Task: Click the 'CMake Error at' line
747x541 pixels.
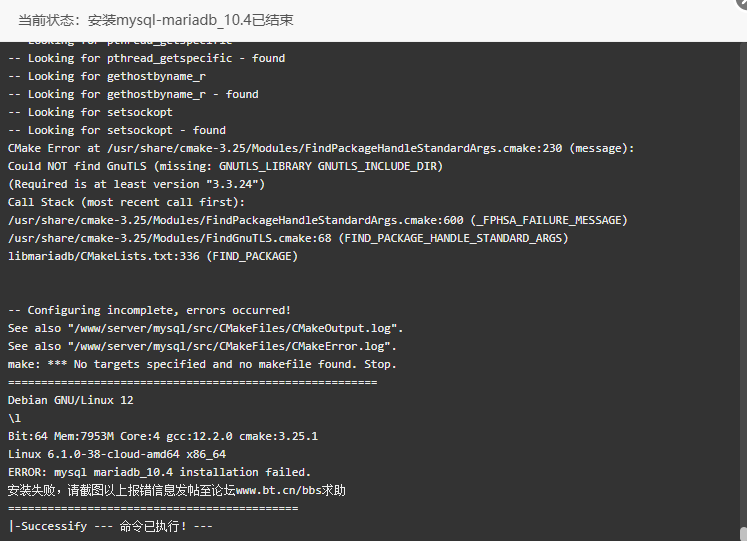Action: coord(321,148)
